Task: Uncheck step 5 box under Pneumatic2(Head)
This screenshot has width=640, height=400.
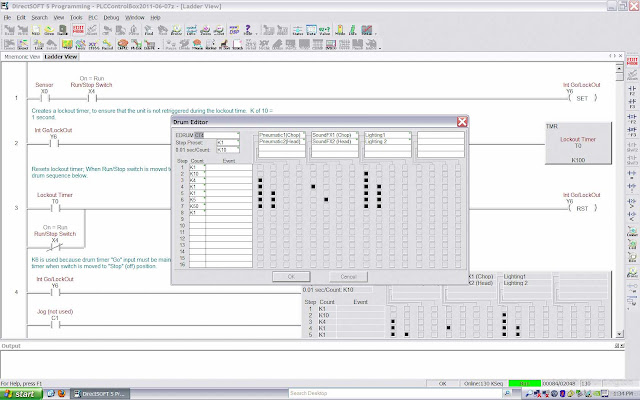Action: tap(273, 193)
